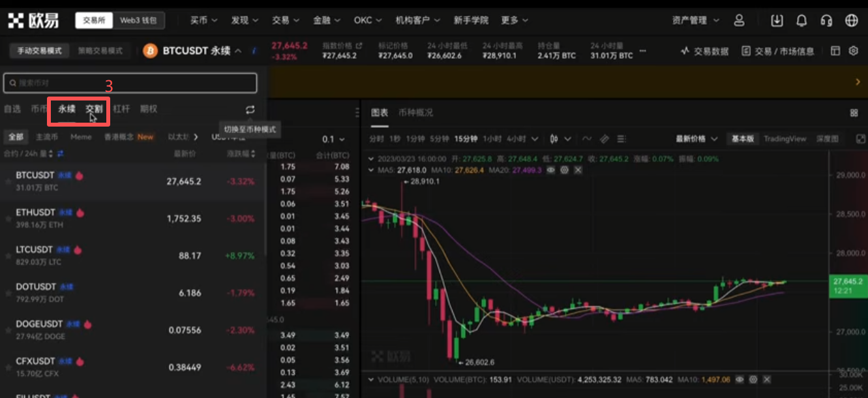Click the yellow banner right arrow
Viewport: 868px width, 398px height.
tap(858, 82)
